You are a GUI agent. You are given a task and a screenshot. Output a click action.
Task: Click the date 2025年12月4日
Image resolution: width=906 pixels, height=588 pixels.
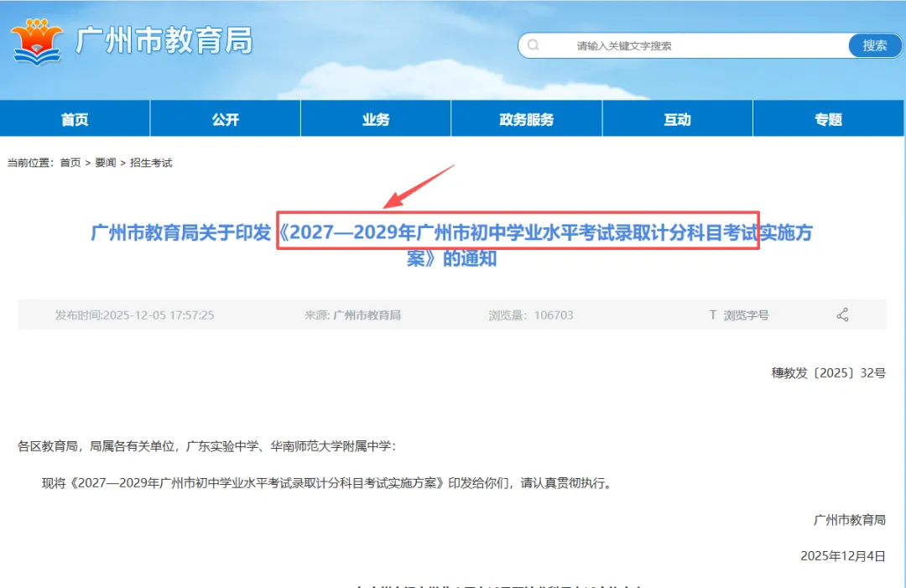(843, 556)
